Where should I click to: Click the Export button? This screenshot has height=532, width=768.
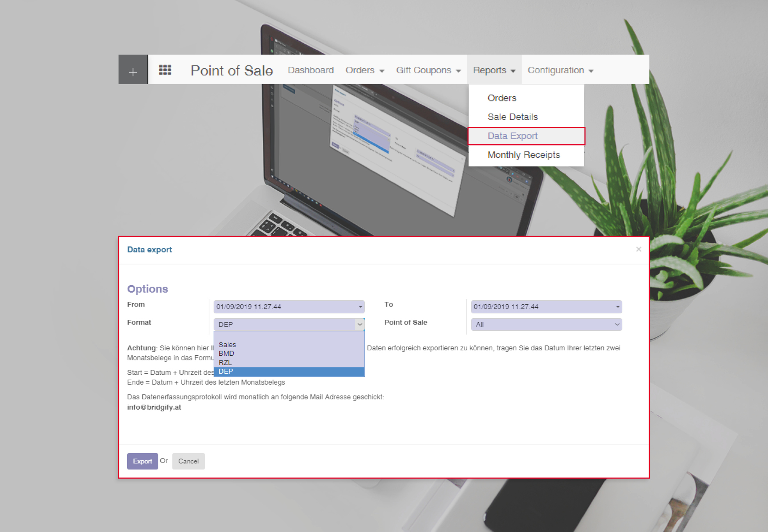[142, 461]
